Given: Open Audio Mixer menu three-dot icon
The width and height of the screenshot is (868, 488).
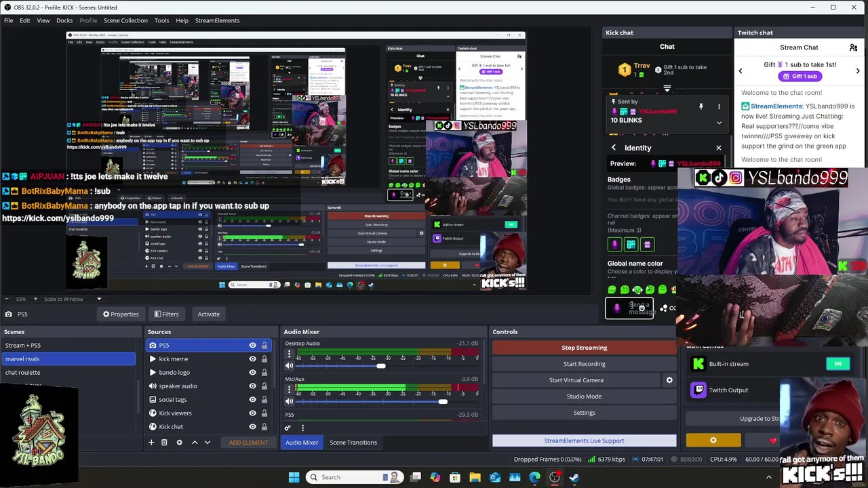Looking at the screenshot, I should (302, 428).
